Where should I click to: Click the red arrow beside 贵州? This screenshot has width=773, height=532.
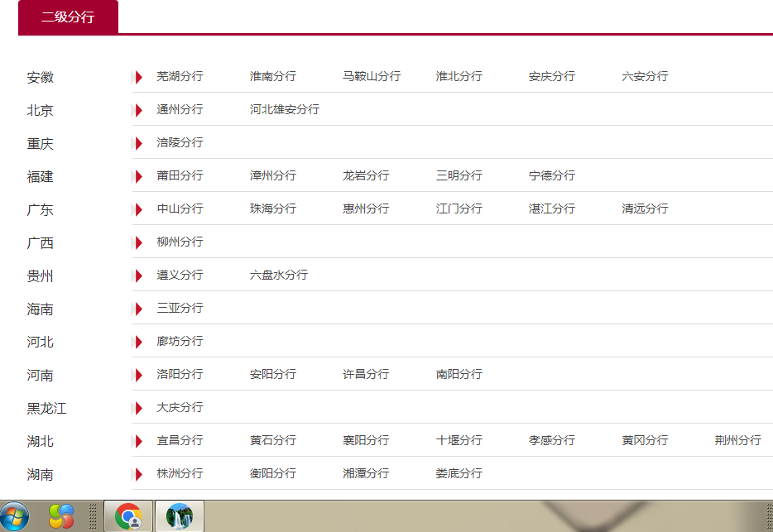(138, 276)
